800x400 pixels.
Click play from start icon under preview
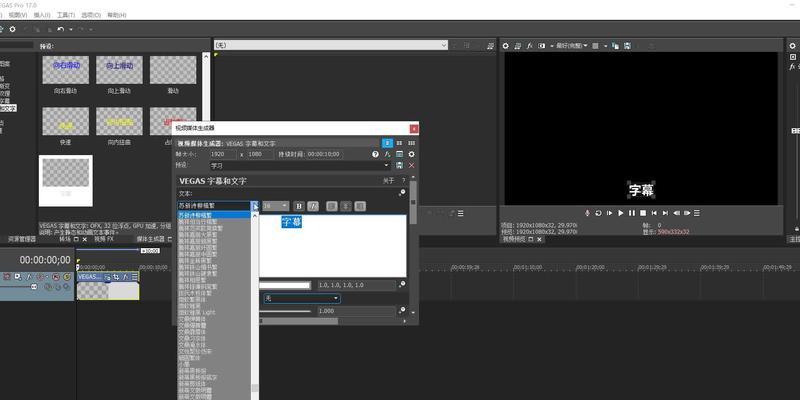tap(610, 213)
